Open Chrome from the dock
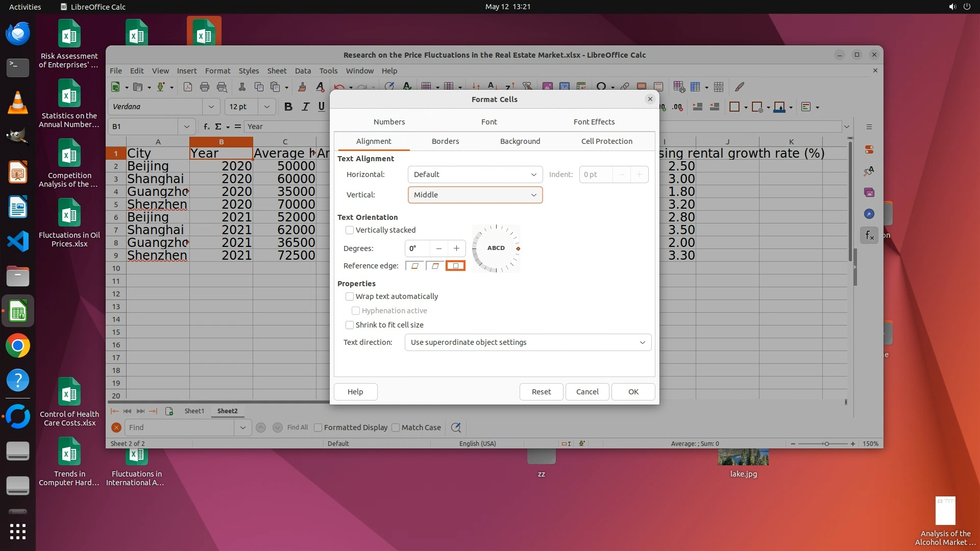This screenshot has width=980, height=551. click(18, 346)
